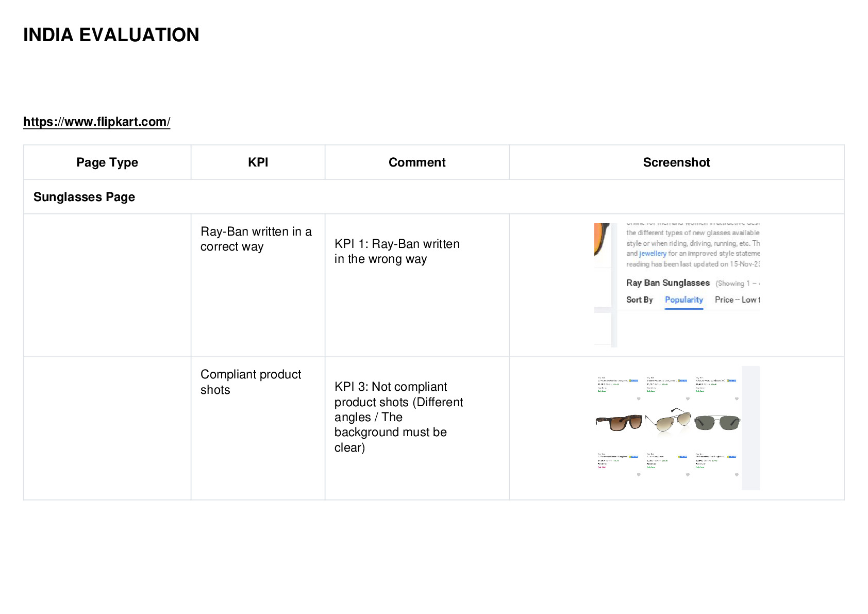This screenshot has width=868, height=614.
Task: Click the 'Comment' column header
Action: tap(417, 162)
